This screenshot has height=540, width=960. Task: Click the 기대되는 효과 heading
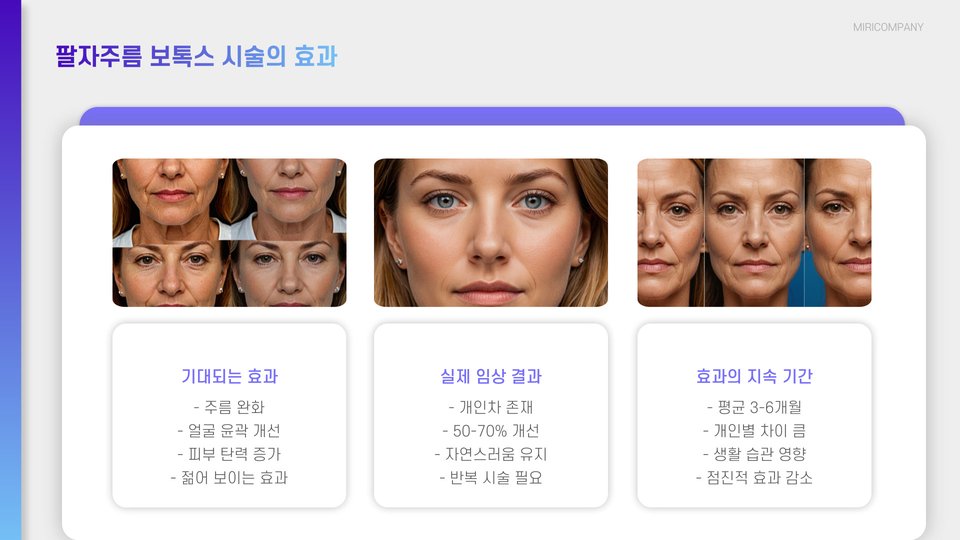click(229, 376)
